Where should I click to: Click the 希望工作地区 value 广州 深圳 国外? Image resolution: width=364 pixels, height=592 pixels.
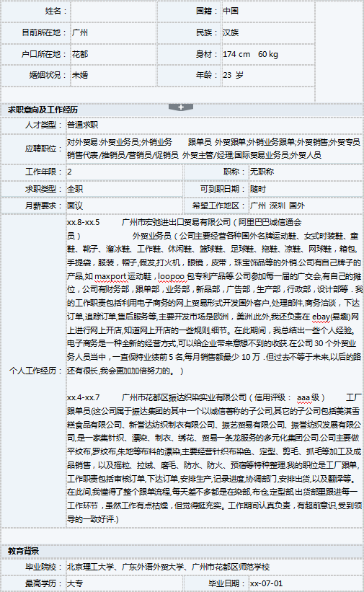[278, 206]
